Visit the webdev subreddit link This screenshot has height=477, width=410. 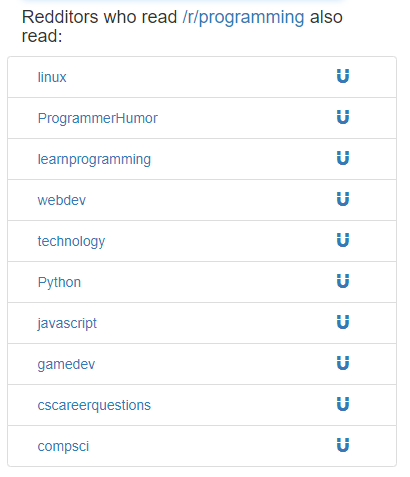point(62,200)
